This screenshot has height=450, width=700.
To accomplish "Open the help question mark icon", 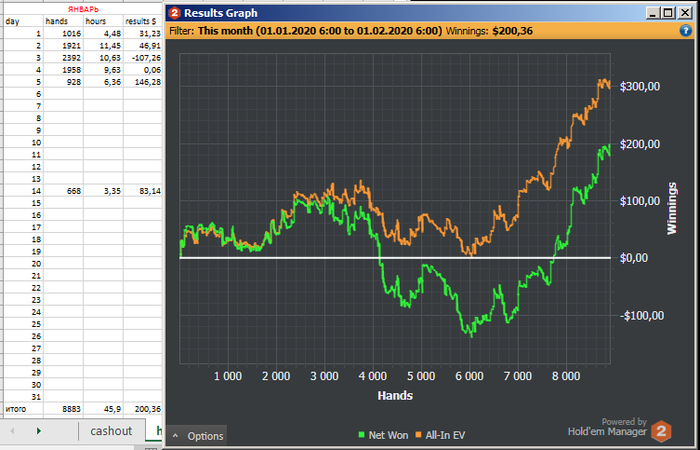I will pos(685,31).
